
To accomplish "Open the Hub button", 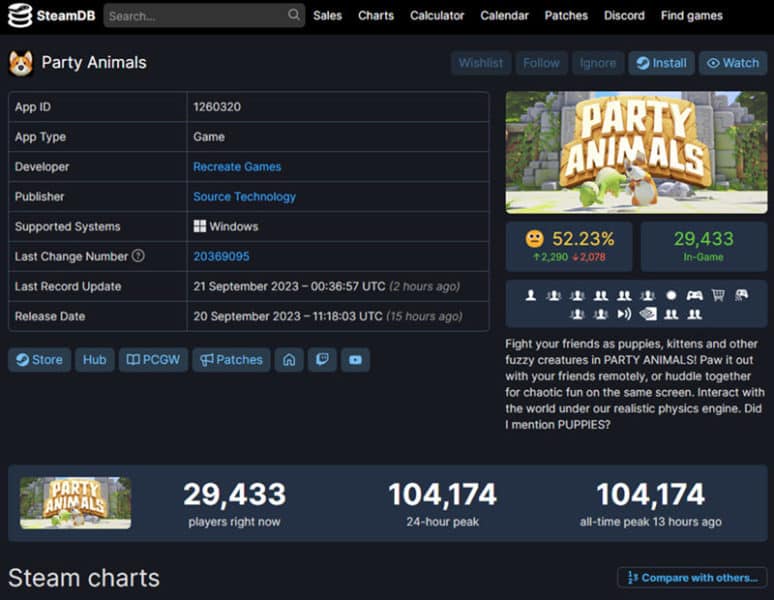I will pyautogui.click(x=95, y=360).
